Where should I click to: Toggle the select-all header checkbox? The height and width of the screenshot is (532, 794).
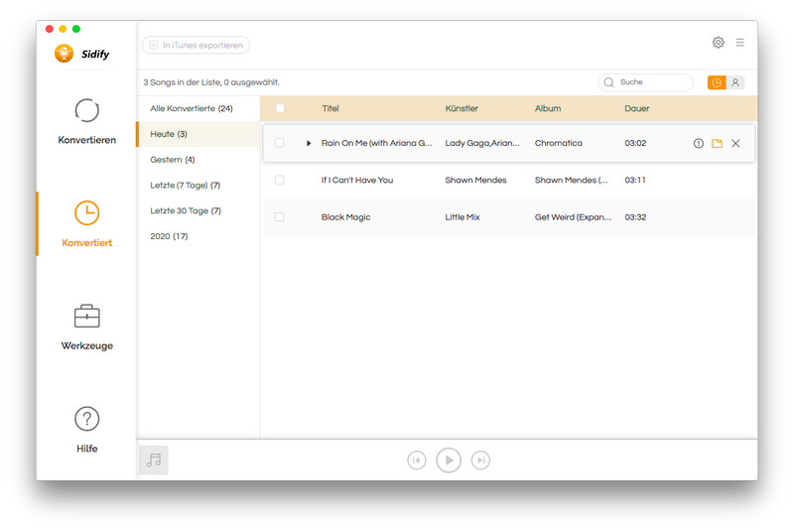(280, 108)
